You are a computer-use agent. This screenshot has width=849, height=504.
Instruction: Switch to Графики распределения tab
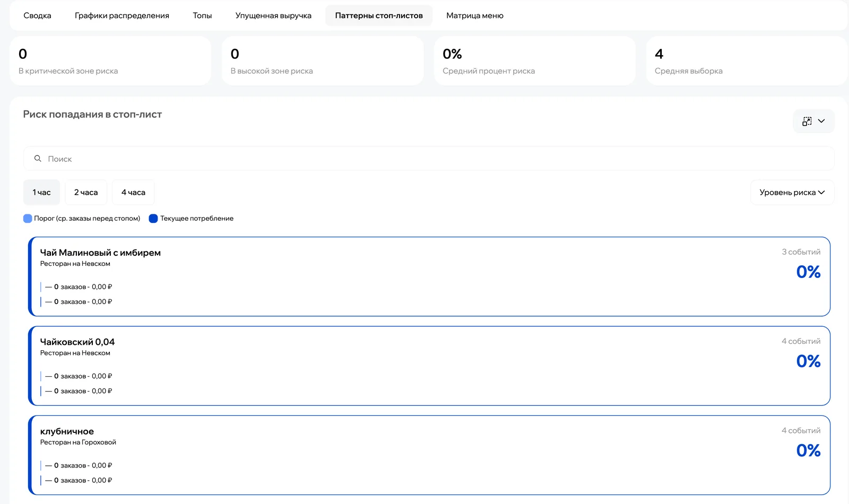[122, 15]
